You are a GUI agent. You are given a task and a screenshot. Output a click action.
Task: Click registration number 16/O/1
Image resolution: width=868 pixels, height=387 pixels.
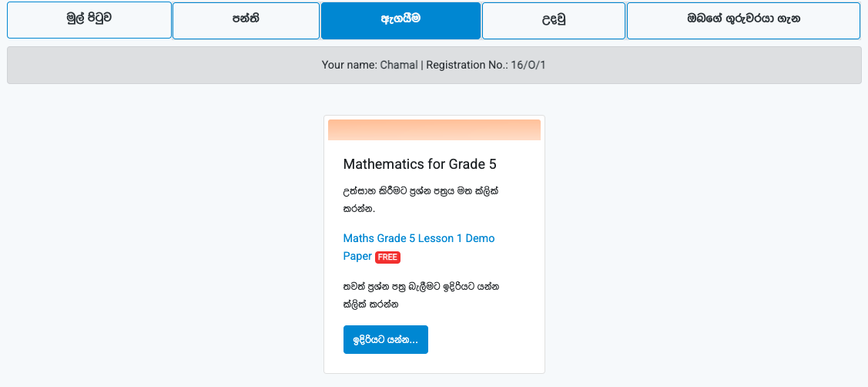coord(528,65)
